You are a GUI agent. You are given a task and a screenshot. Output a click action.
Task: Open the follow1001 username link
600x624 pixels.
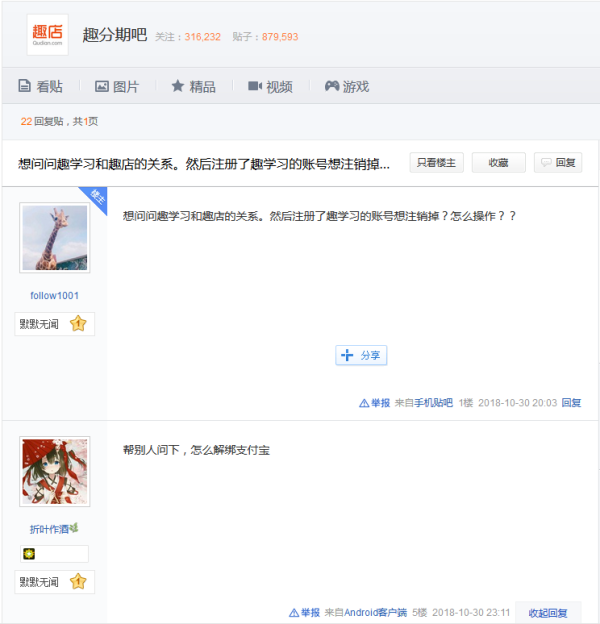pyautogui.click(x=55, y=296)
